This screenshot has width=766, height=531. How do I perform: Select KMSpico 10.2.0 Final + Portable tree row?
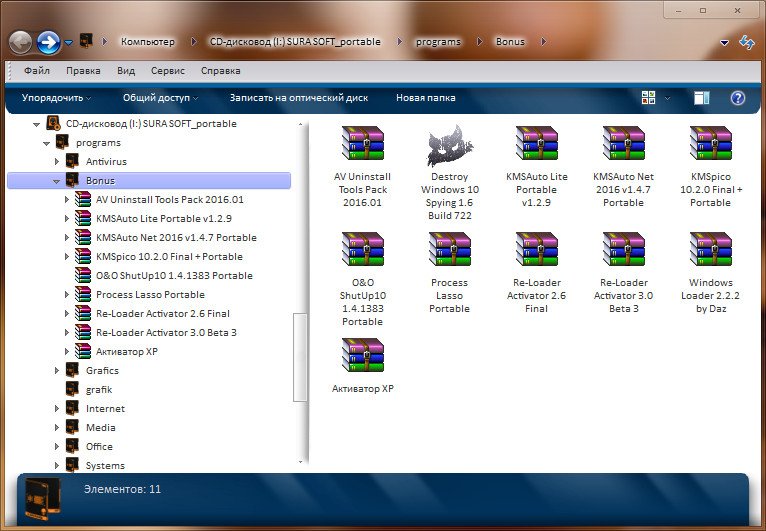(169, 256)
